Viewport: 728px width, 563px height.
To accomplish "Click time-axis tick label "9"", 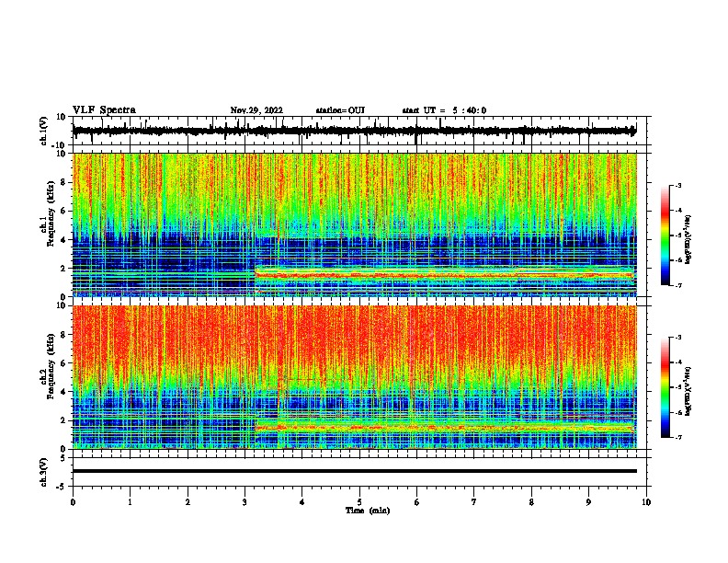I will [588, 502].
